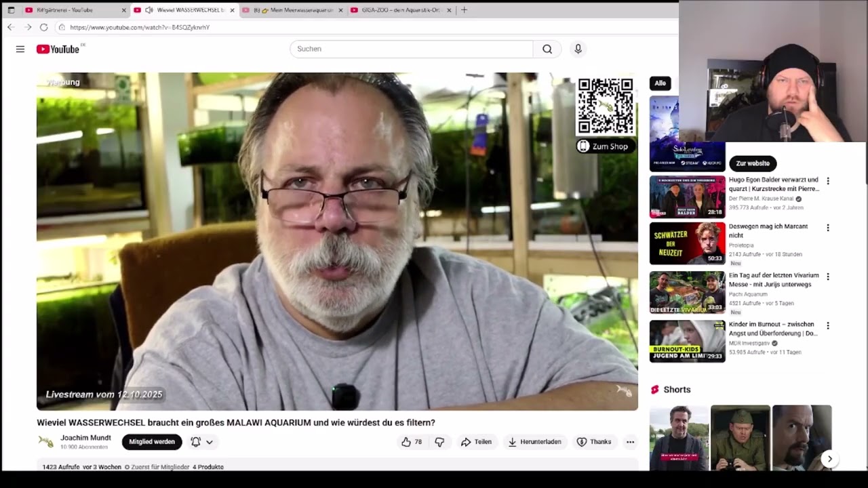Open 'Proletopia' channel name

(741, 245)
